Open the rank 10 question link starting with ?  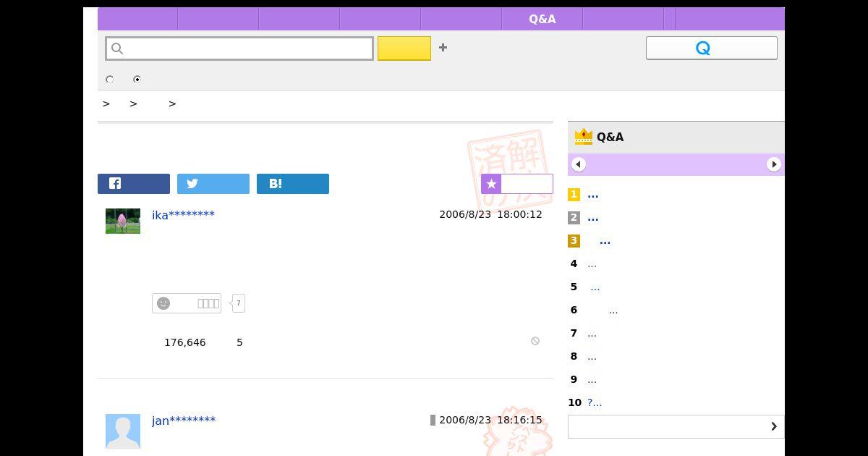pyautogui.click(x=595, y=403)
